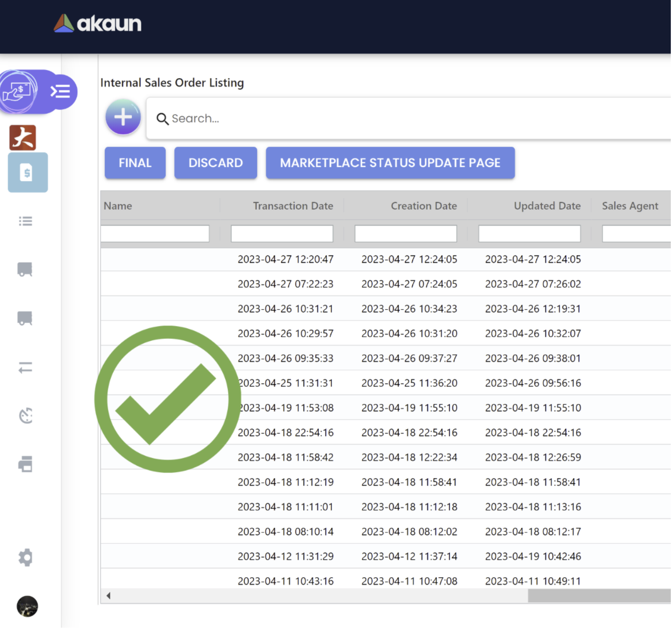Click creation date 2023-04-26 09:37:27
This screenshot has width=672, height=638.
(x=409, y=358)
